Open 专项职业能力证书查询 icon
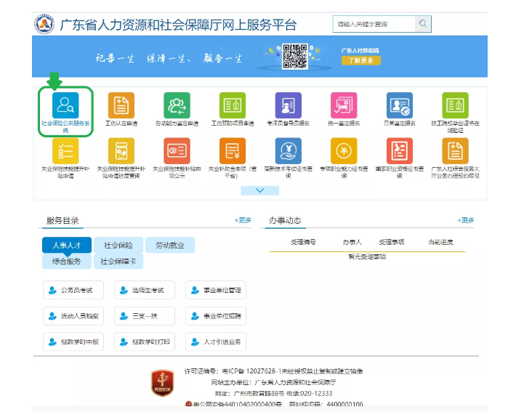The image size is (516, 420). [344, 150]
